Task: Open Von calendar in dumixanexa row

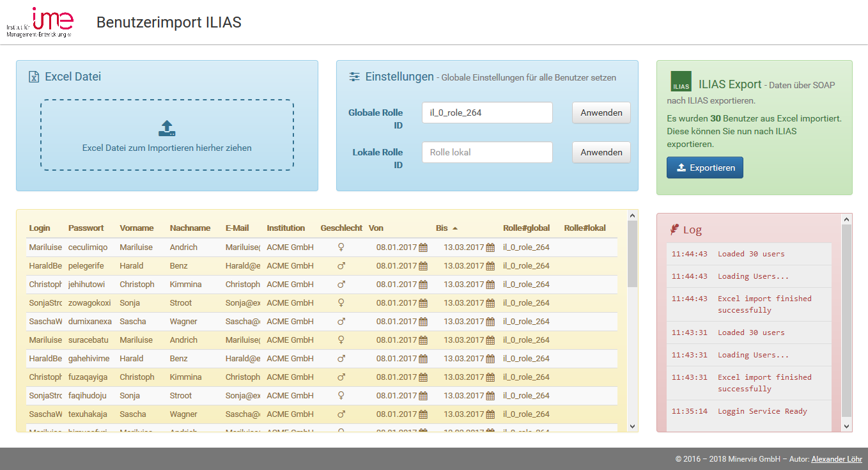Action: (423, 322)
